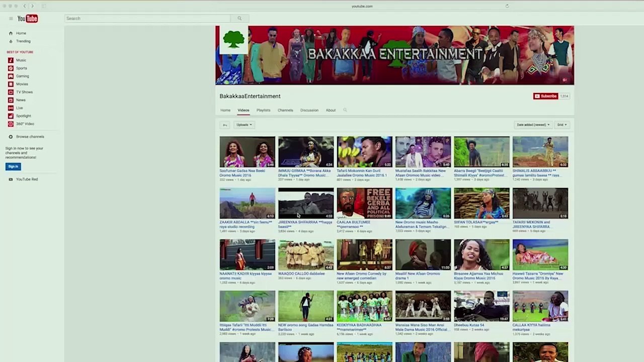Click the search magnifier button
Viewport: 644px width, 362px height.
tap(239, 19)
